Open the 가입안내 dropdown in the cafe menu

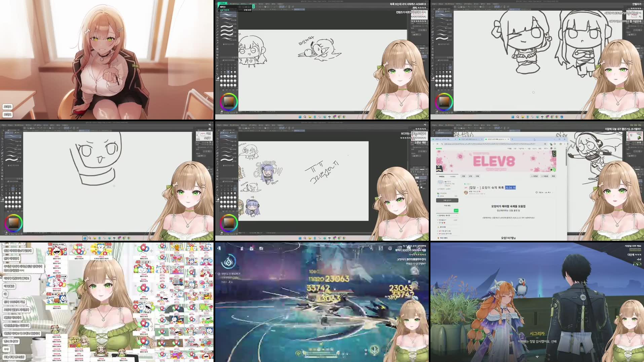521,149
